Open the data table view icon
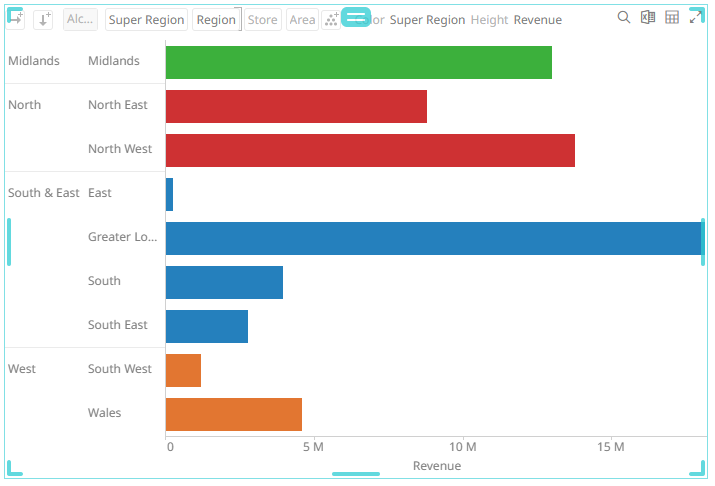 click(x=672, y=18)
